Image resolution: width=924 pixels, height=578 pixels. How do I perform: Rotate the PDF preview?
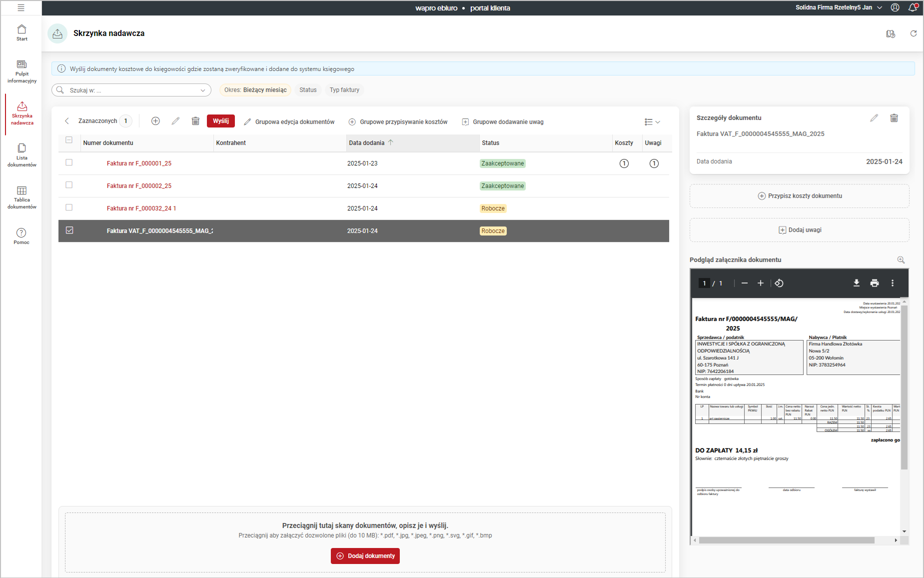coord(779,283)
